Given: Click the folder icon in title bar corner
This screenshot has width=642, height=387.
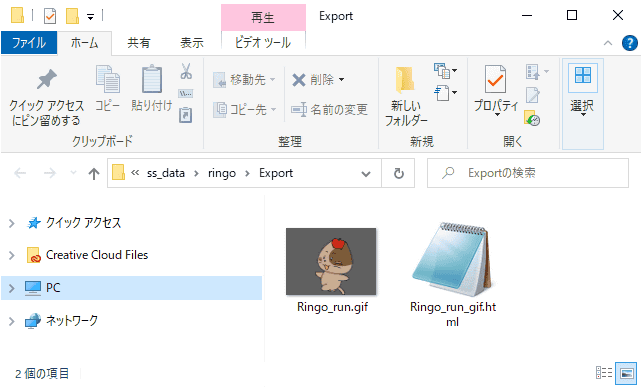Looking at the screenshot, I should click(17, 16).
